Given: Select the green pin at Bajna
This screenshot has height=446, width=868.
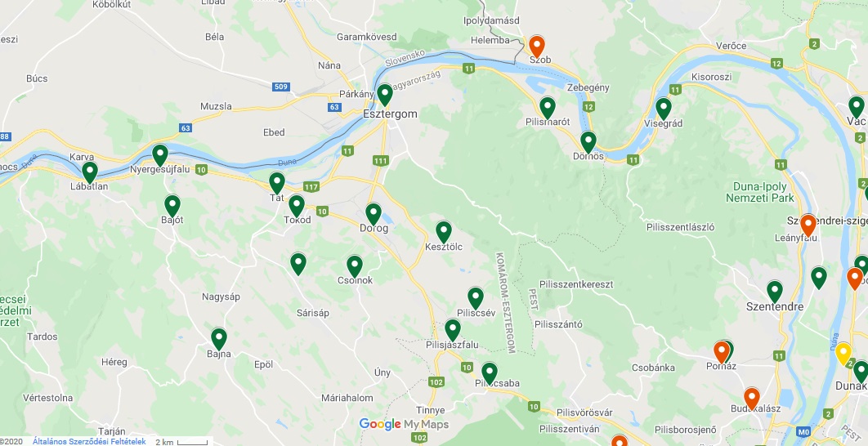Looking at the screenshot, I should pos(219,339).
